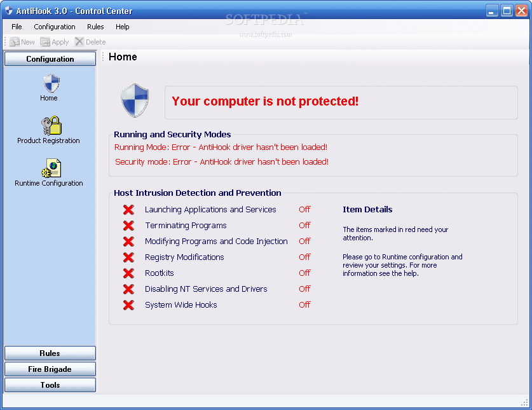Switch to the Tools sidebar panel

[x=50, y=385]
